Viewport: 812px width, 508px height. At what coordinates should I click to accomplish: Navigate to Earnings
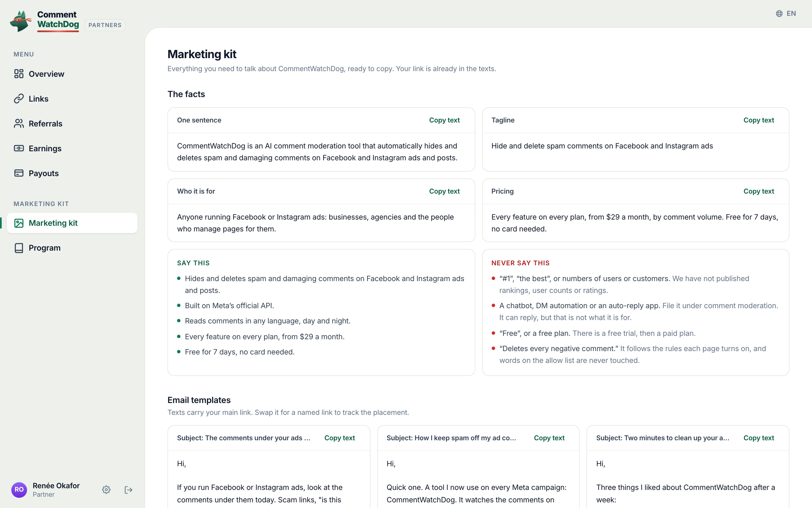point(72,148)
